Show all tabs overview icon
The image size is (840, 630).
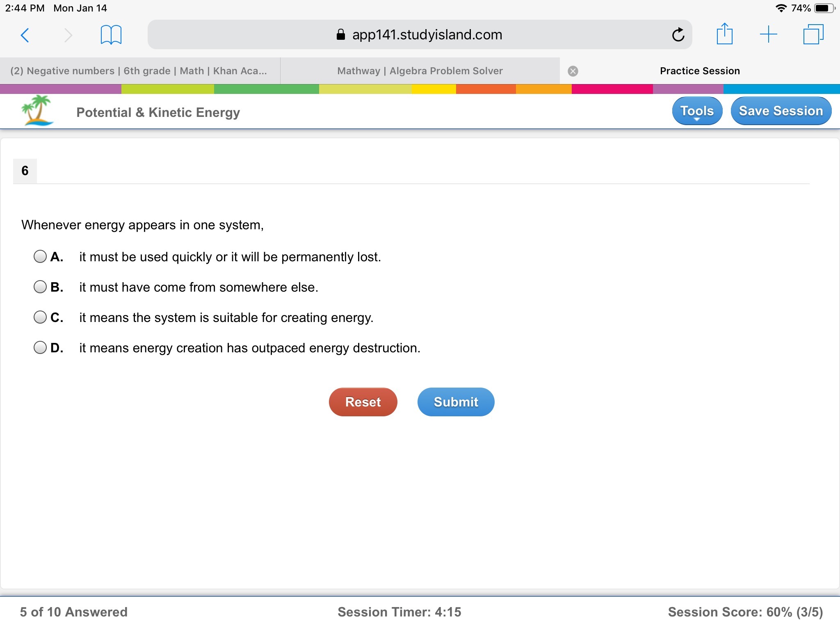point(813,34)
